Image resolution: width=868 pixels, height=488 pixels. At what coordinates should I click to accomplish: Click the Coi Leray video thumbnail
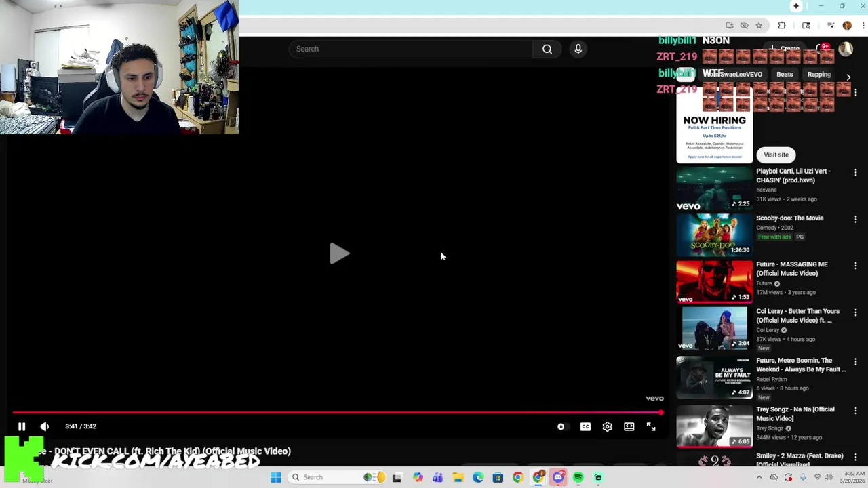point(714,329)
